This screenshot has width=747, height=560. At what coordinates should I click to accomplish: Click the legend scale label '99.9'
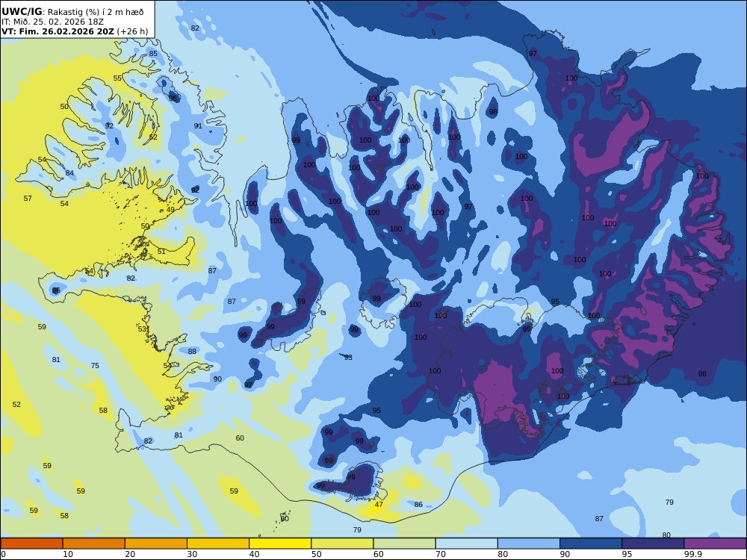(692, 554)
